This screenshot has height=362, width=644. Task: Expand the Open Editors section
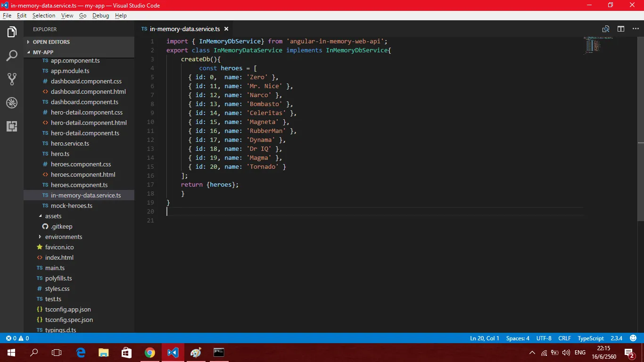click(x=79, y=42)
